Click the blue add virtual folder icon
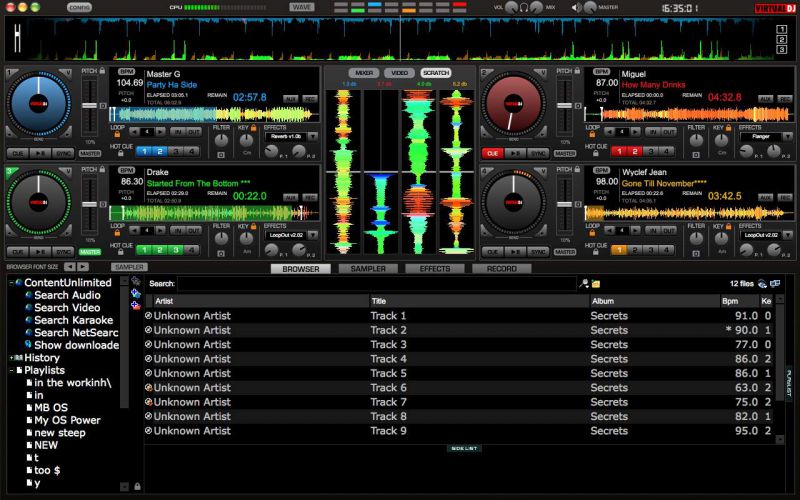 (x=135, y=293)
